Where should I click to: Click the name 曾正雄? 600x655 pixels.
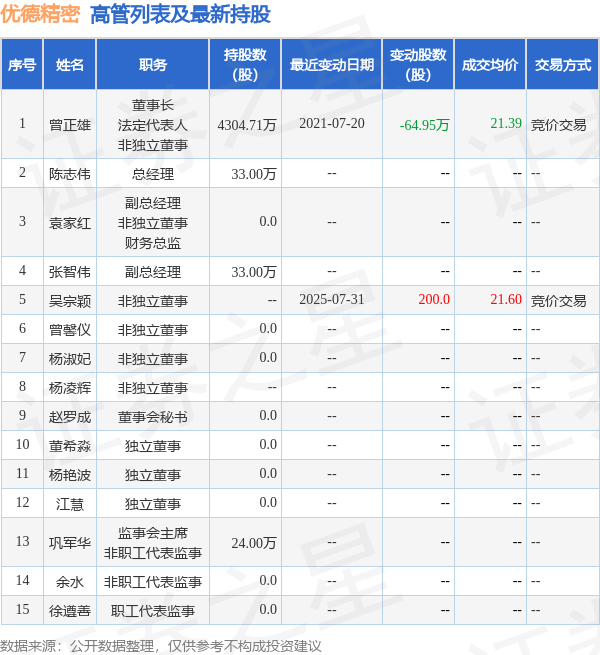[70, 125]
